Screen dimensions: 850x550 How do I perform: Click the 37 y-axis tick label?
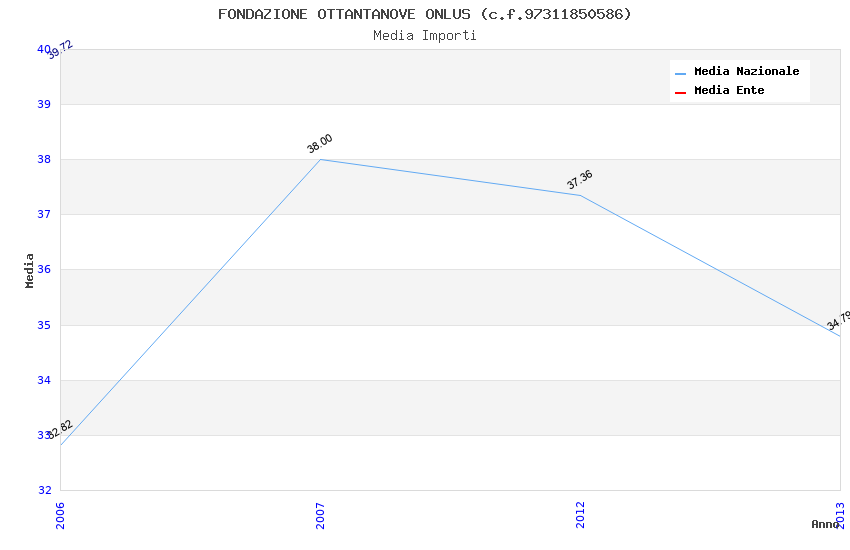coord(44,215)
